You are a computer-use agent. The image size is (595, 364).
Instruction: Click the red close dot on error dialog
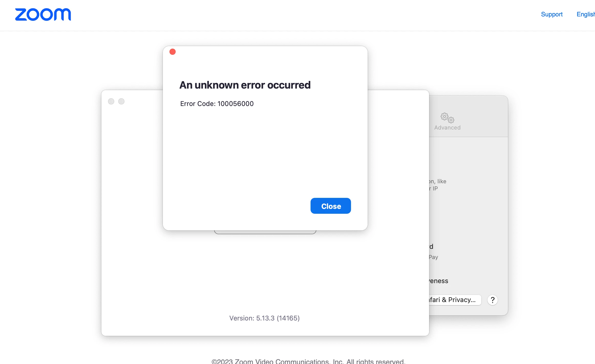tap(173, 52)
